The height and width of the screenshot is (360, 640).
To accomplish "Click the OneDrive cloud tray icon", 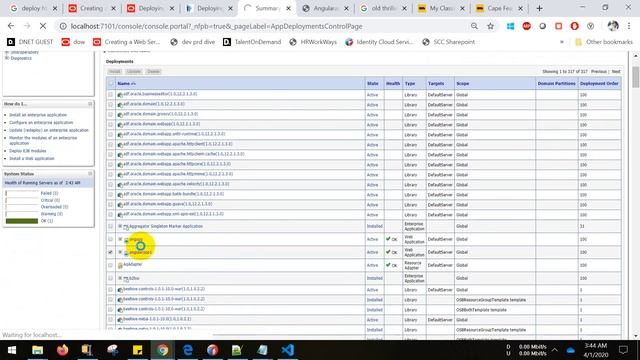I will (x=571, y=350).
